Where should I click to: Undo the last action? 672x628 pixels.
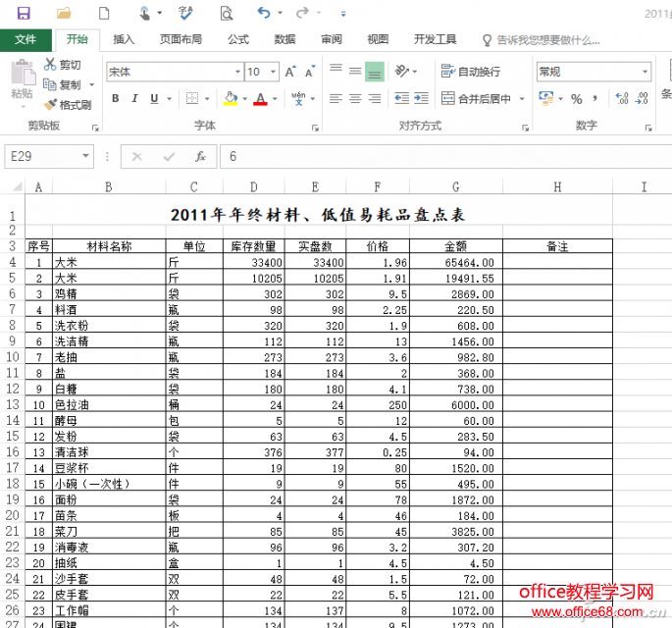[264, 13]
